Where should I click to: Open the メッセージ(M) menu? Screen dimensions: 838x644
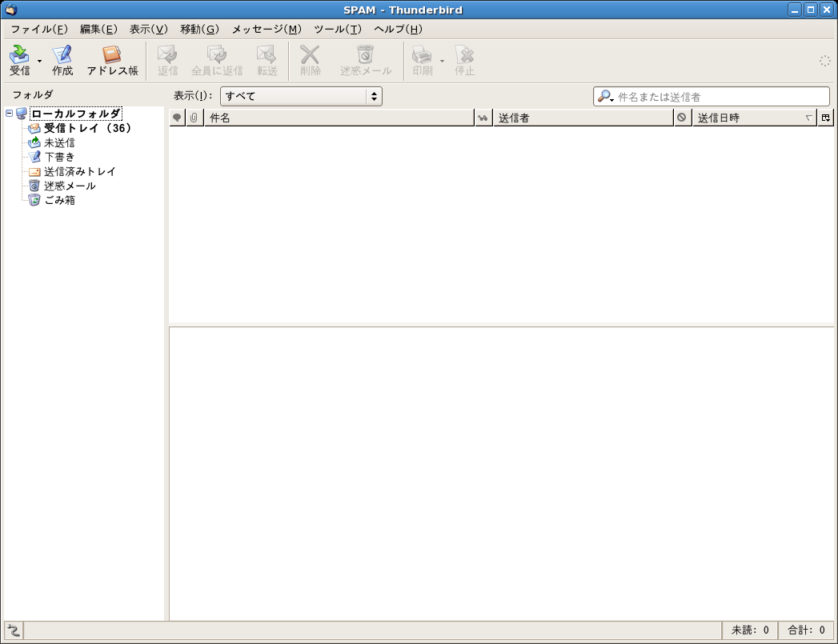point(267,29)
